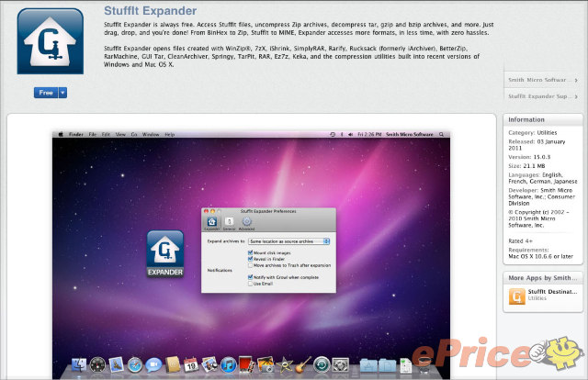Click the StuffIt Expander title heading

(x=150, y=11)
